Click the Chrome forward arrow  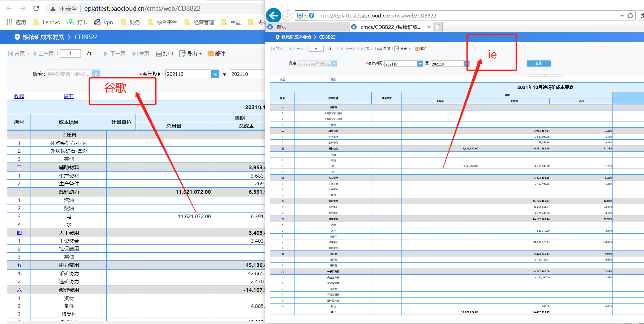pos(23,8)
